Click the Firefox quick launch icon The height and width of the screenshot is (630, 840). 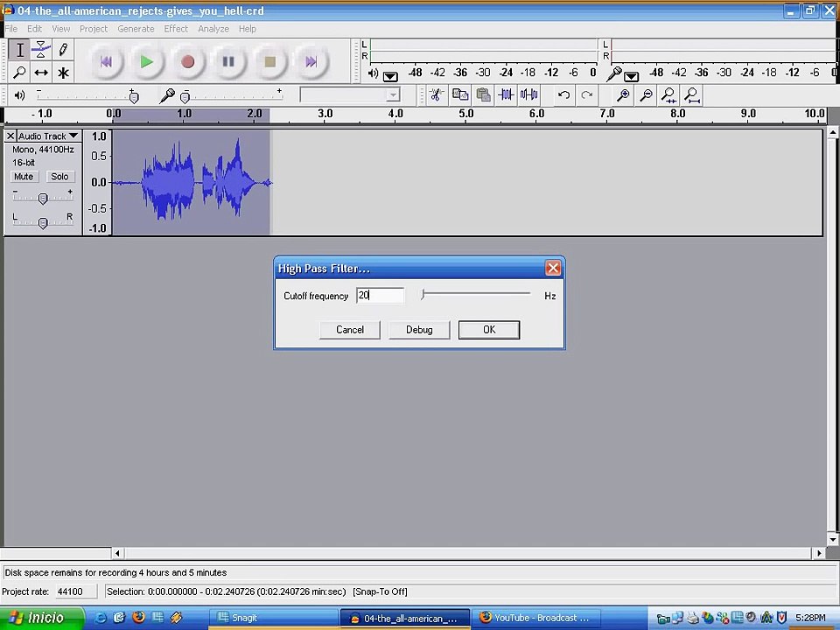pos(138,617)
